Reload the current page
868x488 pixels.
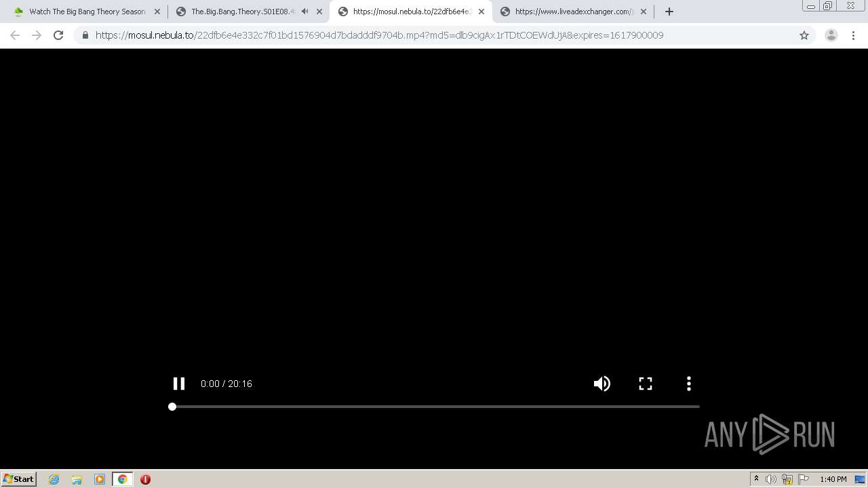[58, 35]
